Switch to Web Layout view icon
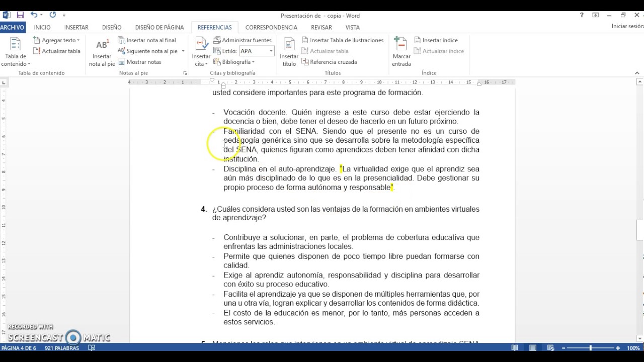Viewport: 644px width, 362px height. [x=551, y=348]
